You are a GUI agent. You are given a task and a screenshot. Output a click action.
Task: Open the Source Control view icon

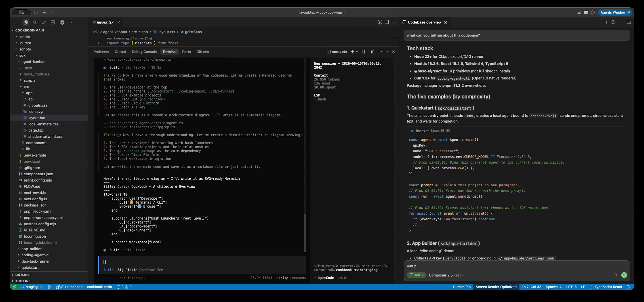(44, 22)
